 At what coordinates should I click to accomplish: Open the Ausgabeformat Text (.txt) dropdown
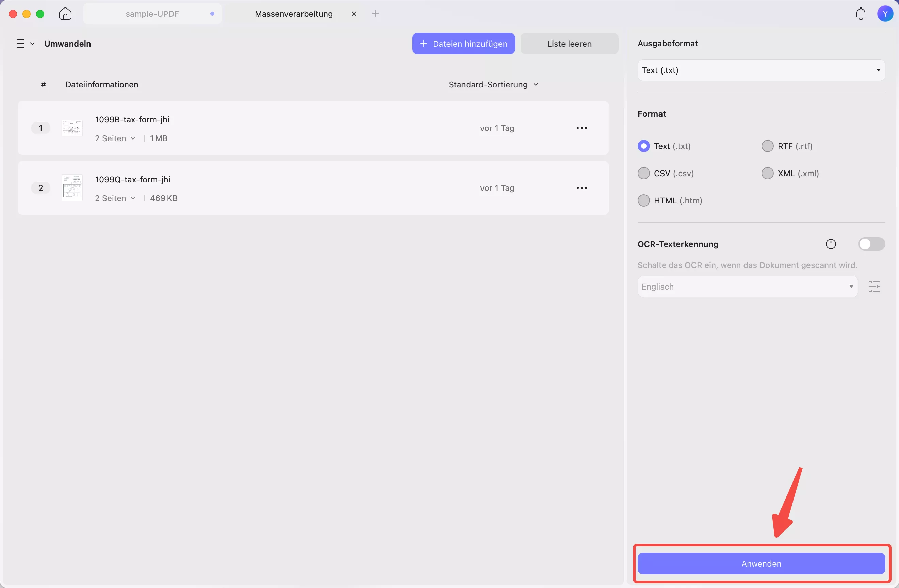pyautogui.click(x=761, y=70)
